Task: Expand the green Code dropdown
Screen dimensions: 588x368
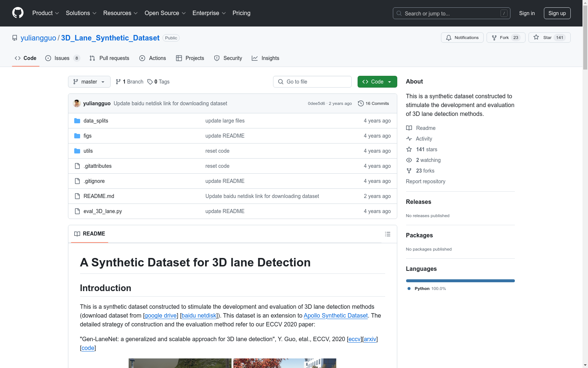Action: tap(377, 82)
